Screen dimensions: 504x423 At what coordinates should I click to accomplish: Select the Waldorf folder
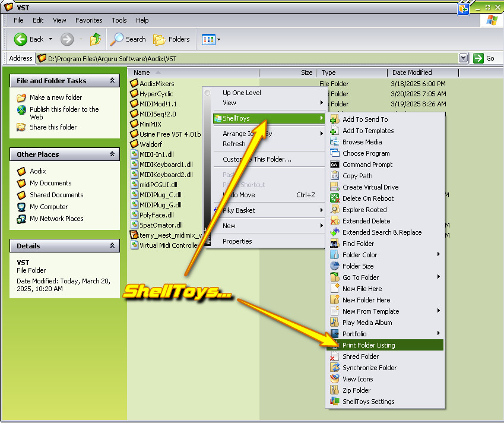click(x=150, y=144)
